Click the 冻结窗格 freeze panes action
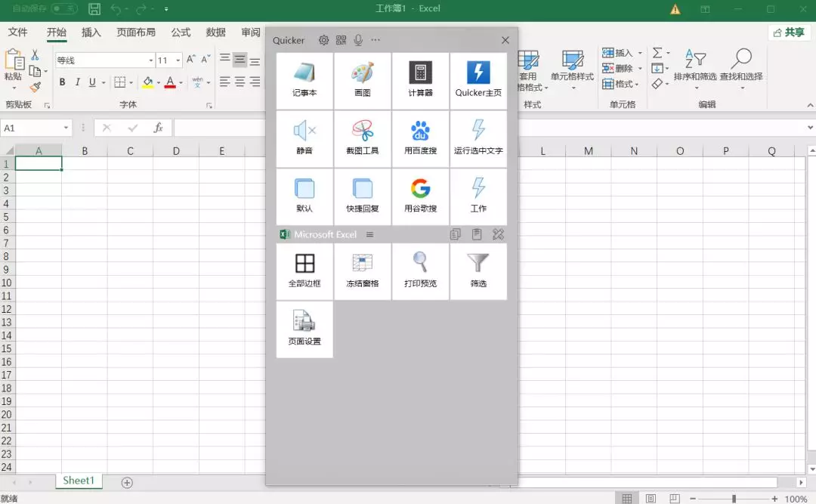 pos(362,271)
